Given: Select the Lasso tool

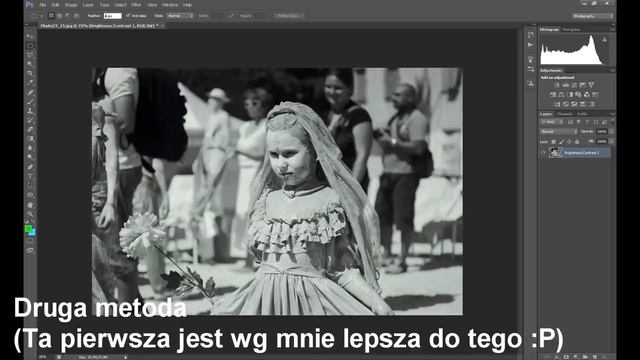Looking at the screenshot, I should coord(30,55).
